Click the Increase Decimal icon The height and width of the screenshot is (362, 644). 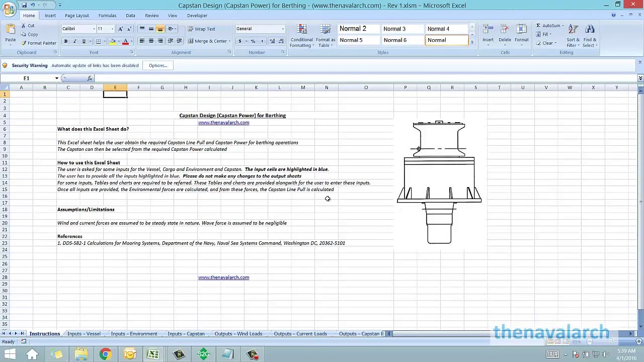click(272, 41)
